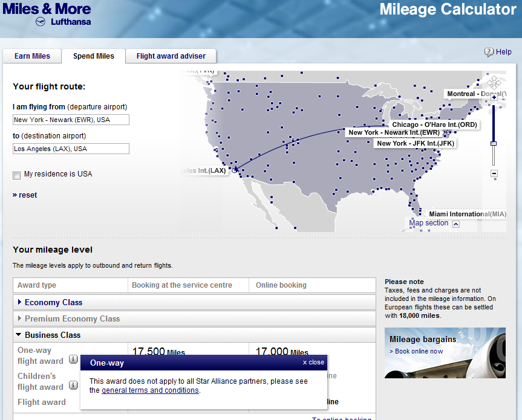Image resolution: width=522 pixels, height=420 pixels.
Task: Select Los Angeles LAX airport marker on map
Action: pyautogui.click(x=235, y=170)
